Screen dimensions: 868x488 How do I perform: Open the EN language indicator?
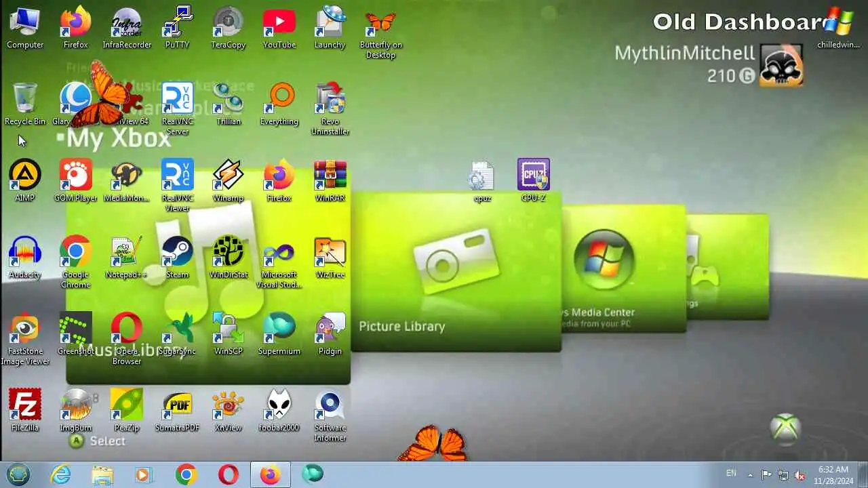tap(731, 473)
